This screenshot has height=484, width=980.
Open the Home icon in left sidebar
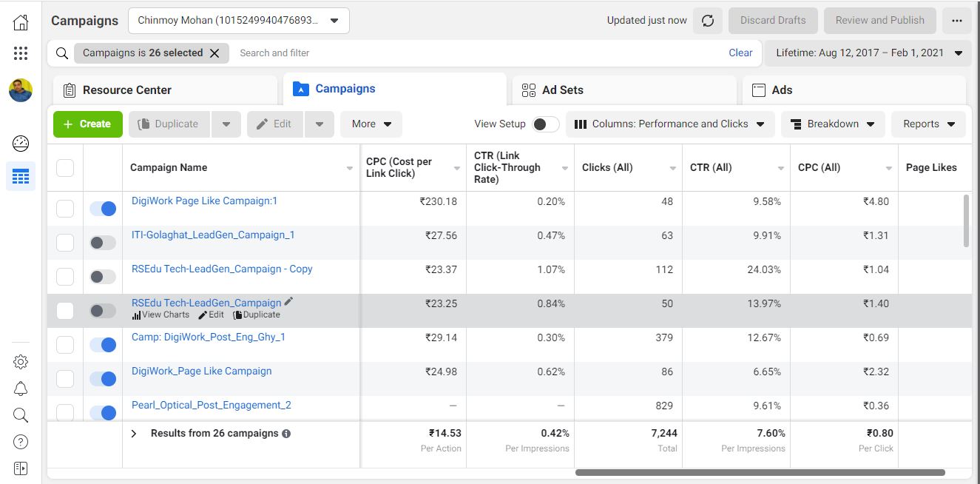tap(21, 23)
